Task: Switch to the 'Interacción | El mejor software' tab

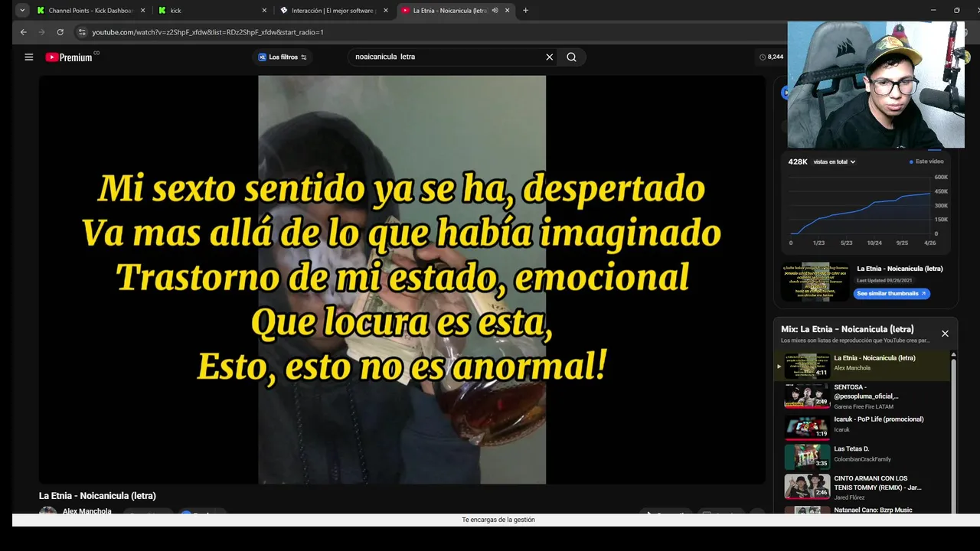Action: 333,11
